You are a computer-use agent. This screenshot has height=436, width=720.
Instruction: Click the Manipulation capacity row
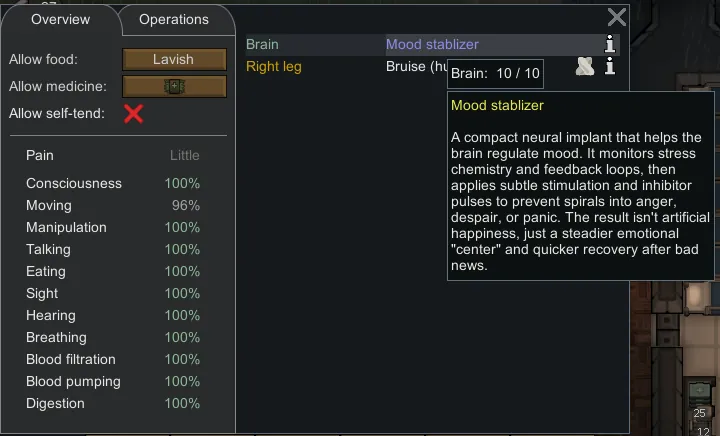click(113, 228)
